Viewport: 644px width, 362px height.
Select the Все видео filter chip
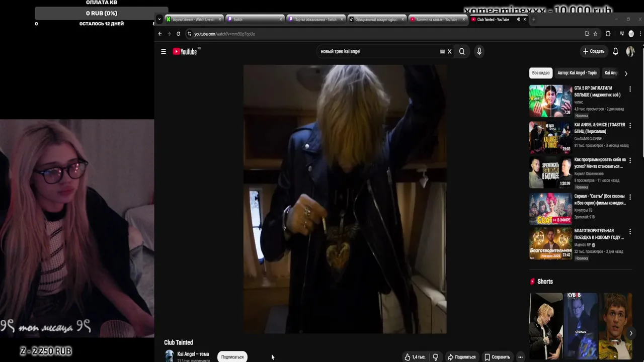coord(541,73)
